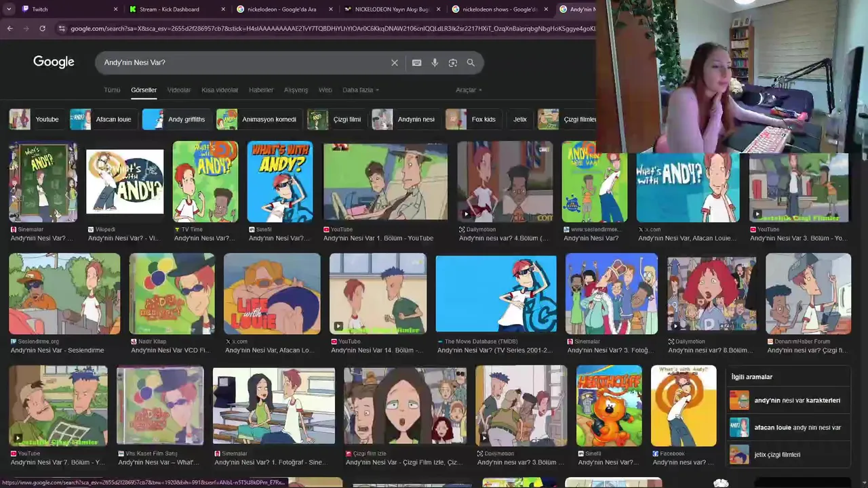Reload the page with refresh icon

[x=42, y=28]
